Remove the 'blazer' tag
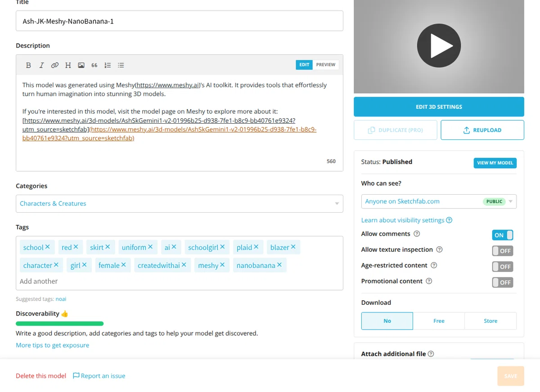 tap(293, 247)
